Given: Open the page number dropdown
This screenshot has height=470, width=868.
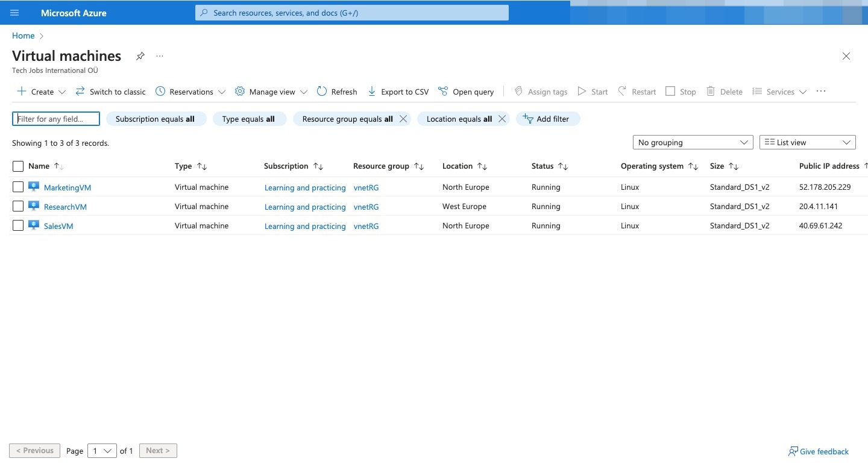Looking at the screenshot, I should click(x=102, y=451).
